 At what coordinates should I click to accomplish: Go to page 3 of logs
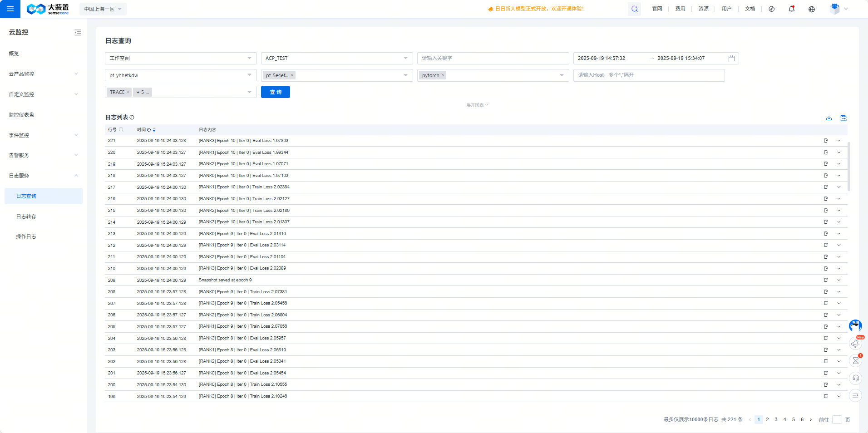(x=776, y=420)
